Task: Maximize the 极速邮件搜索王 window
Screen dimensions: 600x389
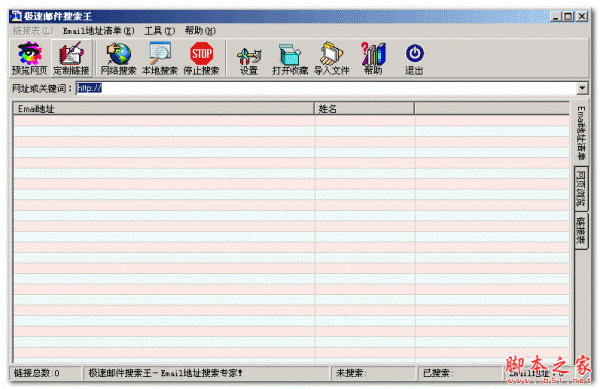Action: (x=568, y=16)
